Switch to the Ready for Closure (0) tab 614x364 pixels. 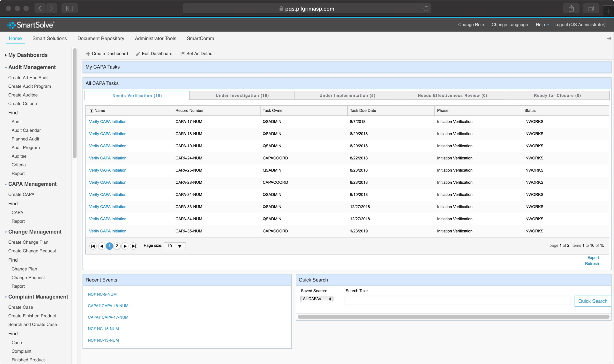click(557, 96)
